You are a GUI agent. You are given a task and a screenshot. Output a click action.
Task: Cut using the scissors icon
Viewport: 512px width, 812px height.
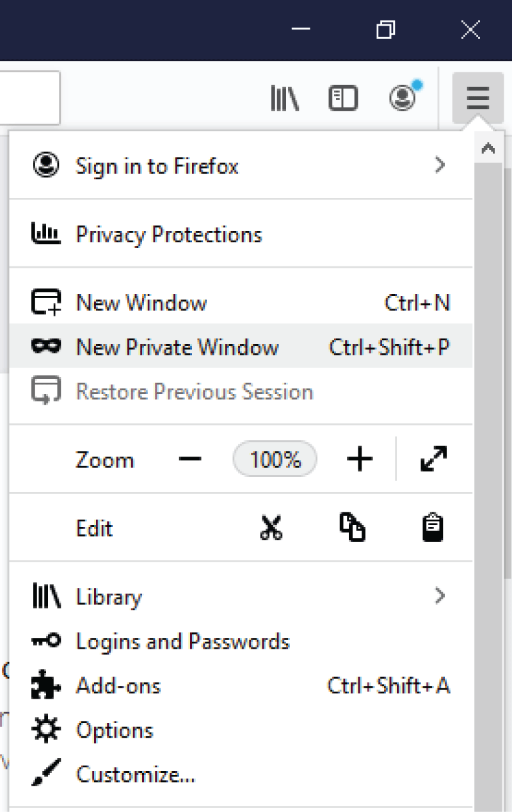[271, 528]
